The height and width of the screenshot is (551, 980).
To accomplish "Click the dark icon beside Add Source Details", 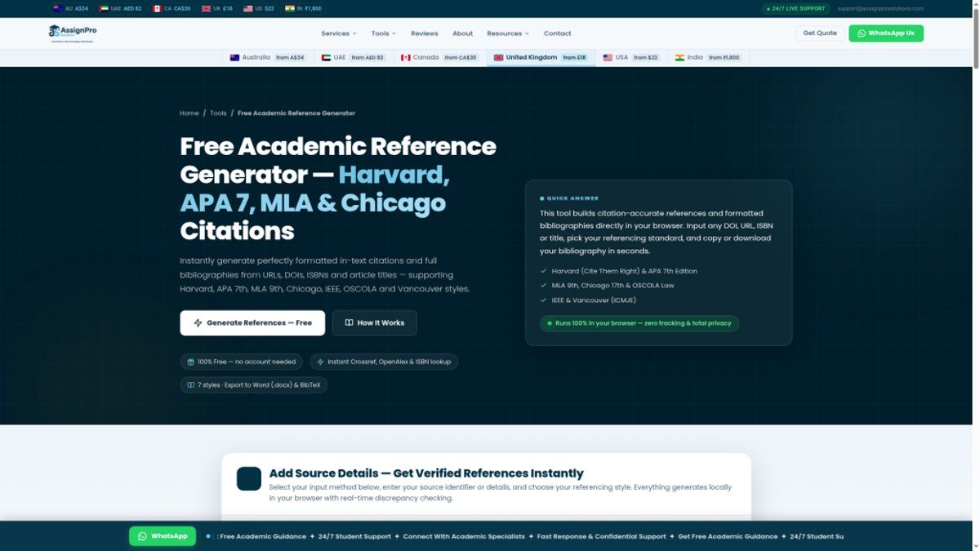I will pos(249,478).
